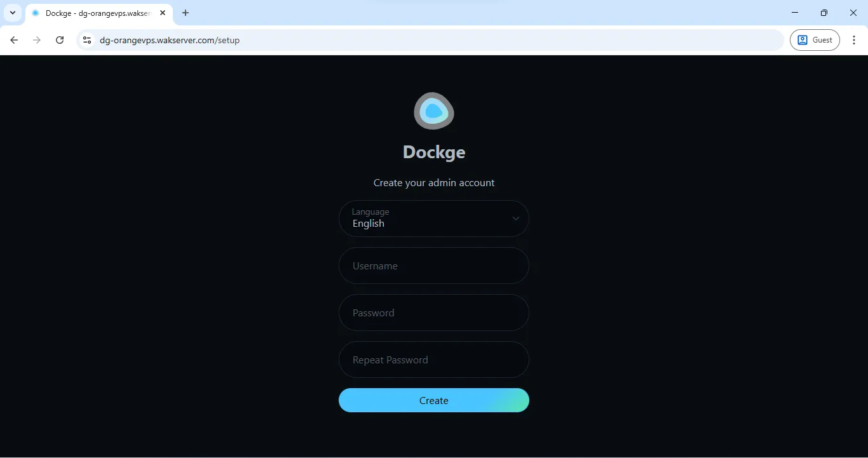
Task: Open a new browser tab
Action: [x=185, y=13]
